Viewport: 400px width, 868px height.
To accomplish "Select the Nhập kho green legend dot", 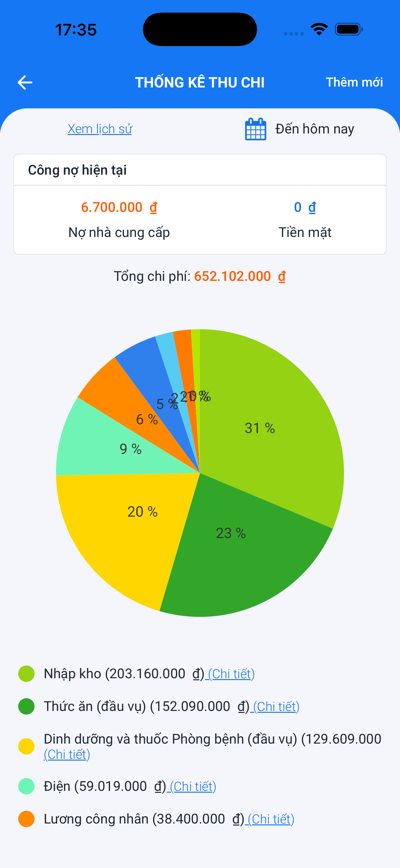I will [26, 674].
